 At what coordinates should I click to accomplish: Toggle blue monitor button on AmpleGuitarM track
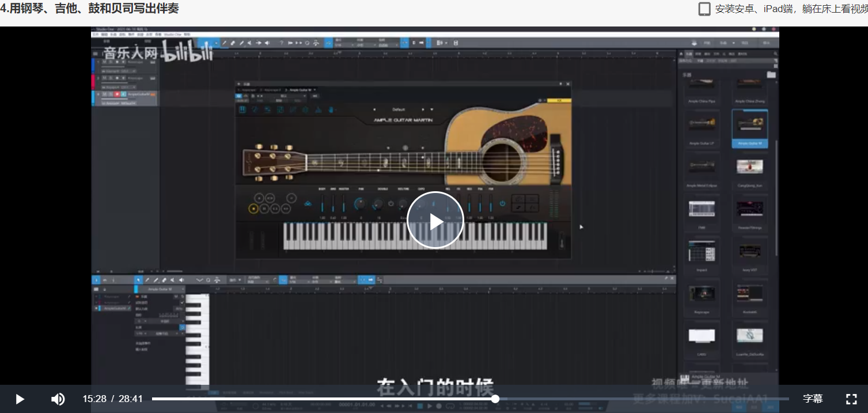(123, 94)
